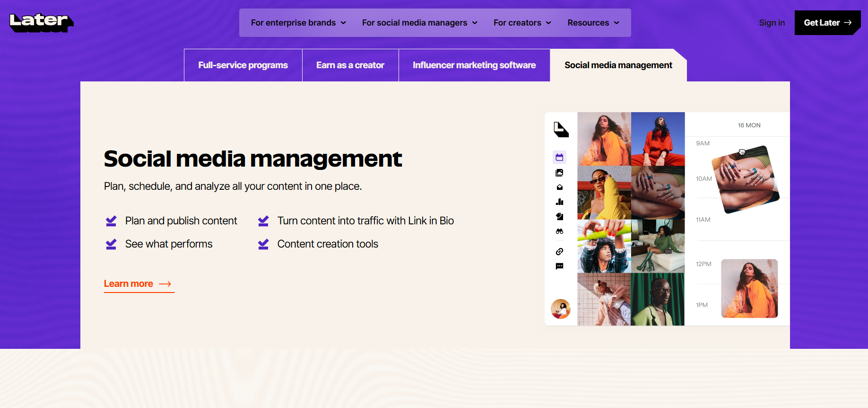
Task: Open the Resources dropdown menu
Action: coord(593,23)
